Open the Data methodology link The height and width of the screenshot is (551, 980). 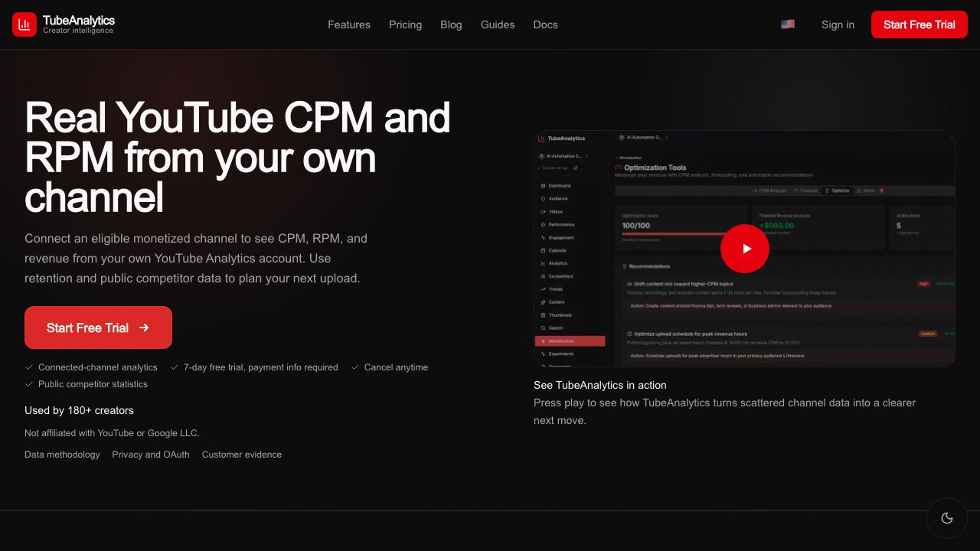point(62,455)
